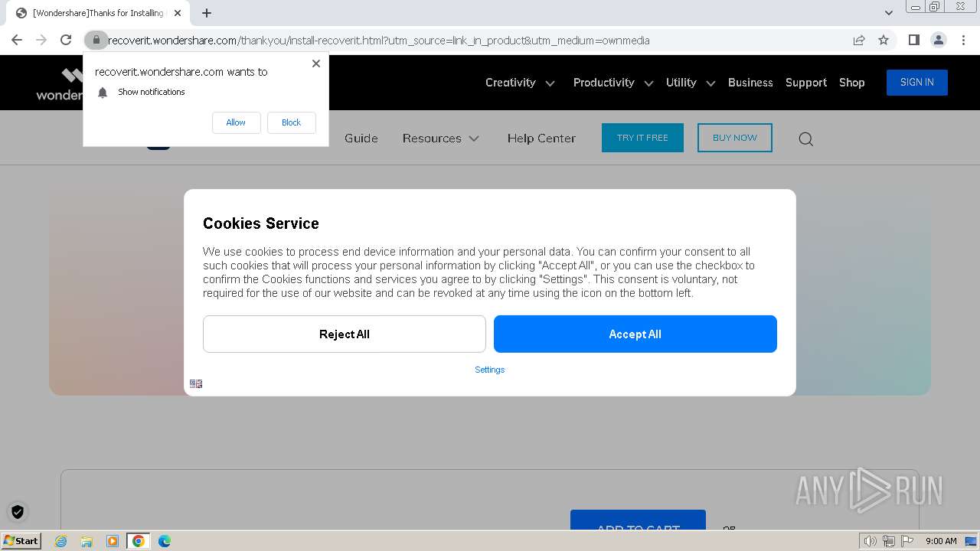Open the Windows Start menu
Image resolution: width=980 pixels, height=551 pixels.
[21, 541]
